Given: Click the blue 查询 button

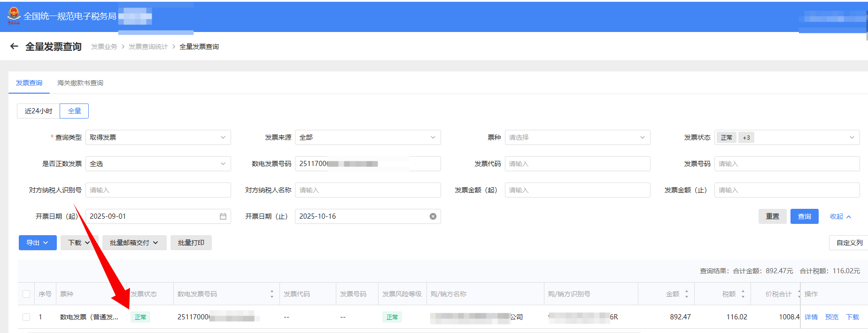Looking at the screenshot, I should (804, 216).
